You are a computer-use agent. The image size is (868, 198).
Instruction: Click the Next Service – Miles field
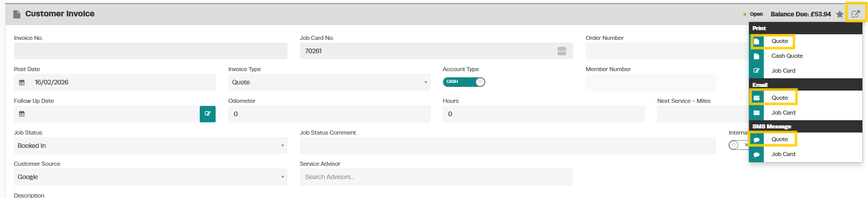[703, 114]
